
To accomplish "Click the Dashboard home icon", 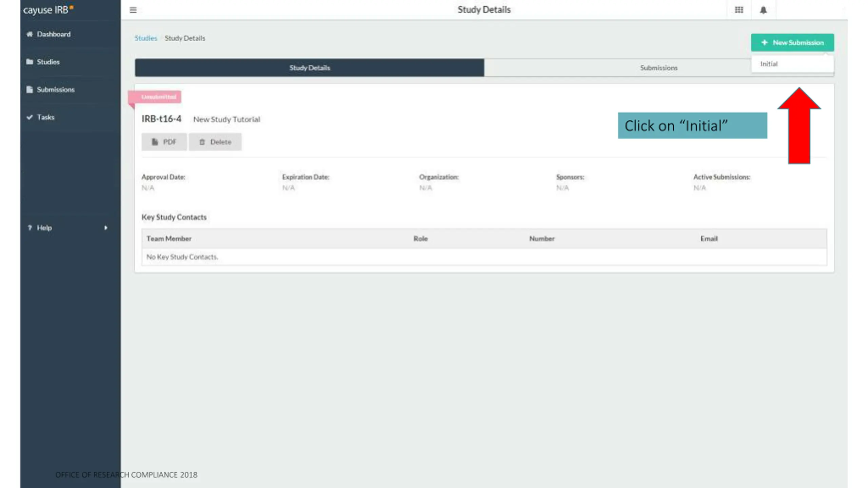I will tap(30, 34).
